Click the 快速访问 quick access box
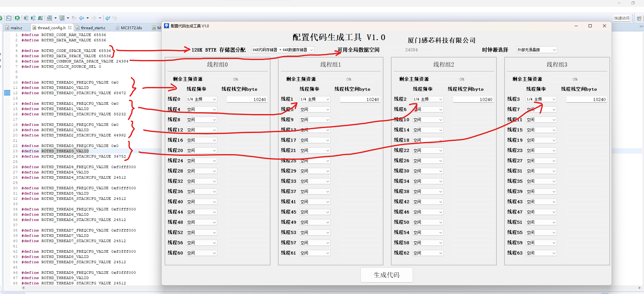The image size is (644, 294). tap(622, 18)
